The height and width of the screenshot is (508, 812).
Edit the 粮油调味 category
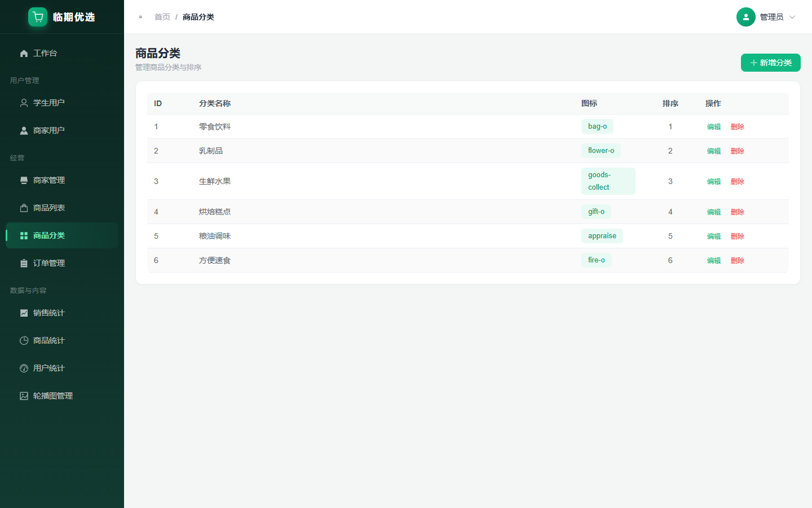click(714, 236)
